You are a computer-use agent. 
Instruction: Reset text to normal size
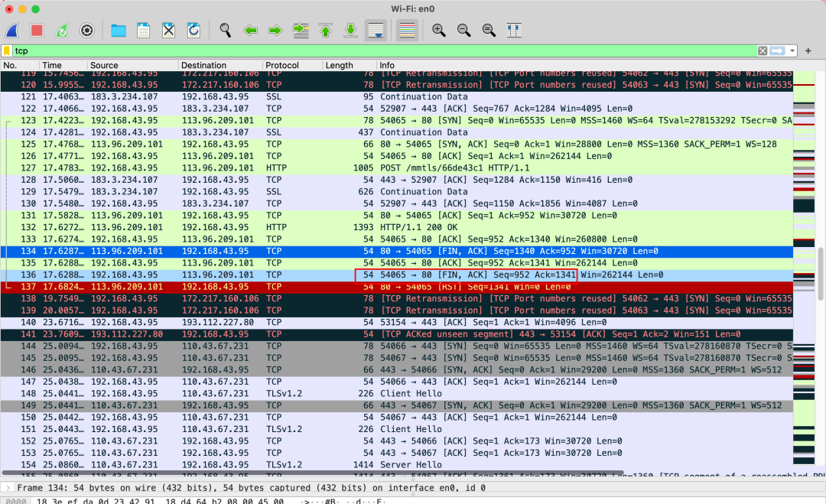tap(489, 31)
